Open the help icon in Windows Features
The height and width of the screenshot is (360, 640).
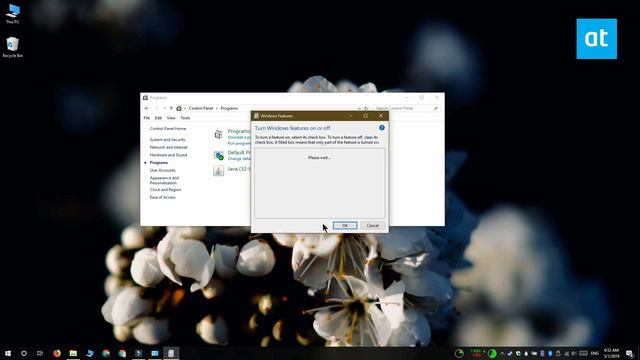(x=382, y=128)
